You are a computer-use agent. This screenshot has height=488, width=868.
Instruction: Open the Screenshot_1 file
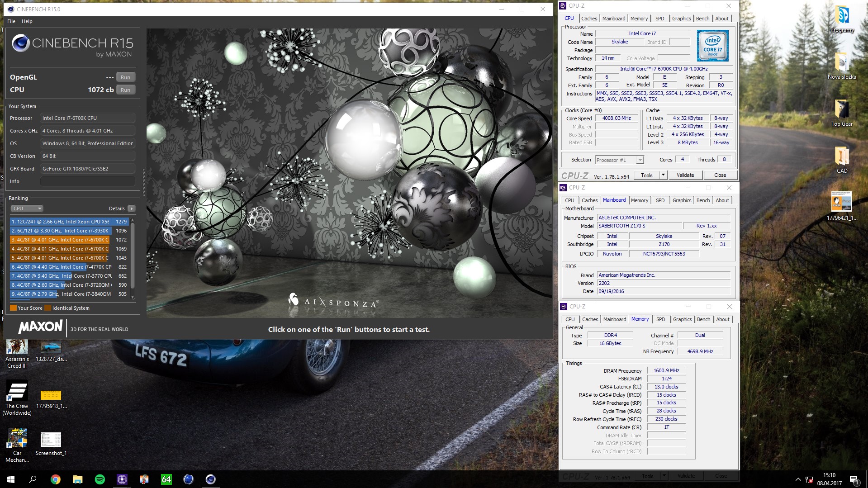[x=51, y=444]
